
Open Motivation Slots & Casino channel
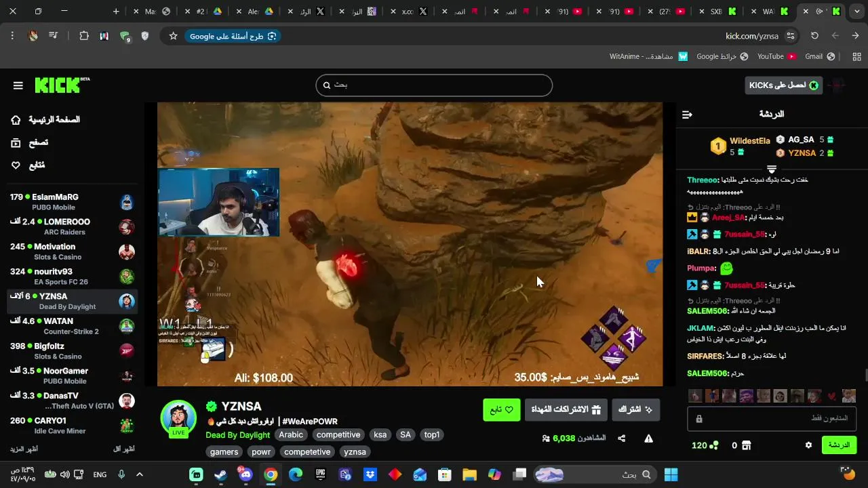72,251
